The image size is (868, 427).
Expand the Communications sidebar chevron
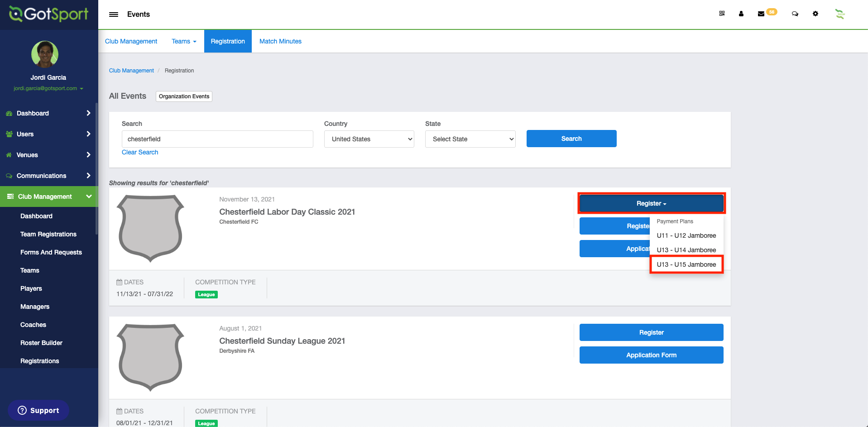coord(88,176)
